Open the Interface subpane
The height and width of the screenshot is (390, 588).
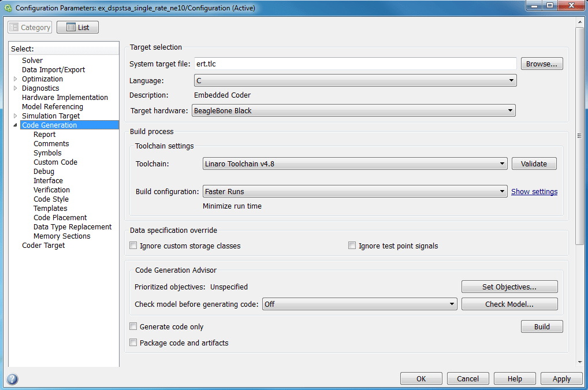[48, 181]
